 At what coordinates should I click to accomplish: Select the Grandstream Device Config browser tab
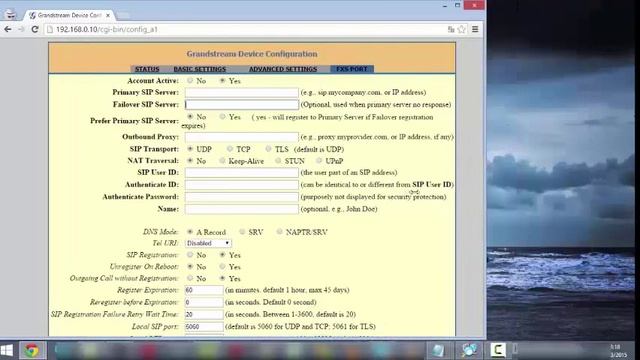(x=69, y=15)
